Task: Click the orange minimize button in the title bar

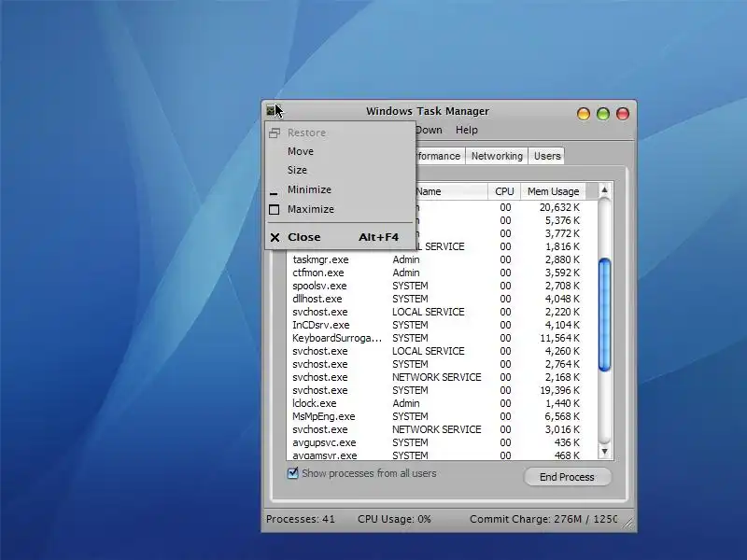Action: [x=584, y=114]
